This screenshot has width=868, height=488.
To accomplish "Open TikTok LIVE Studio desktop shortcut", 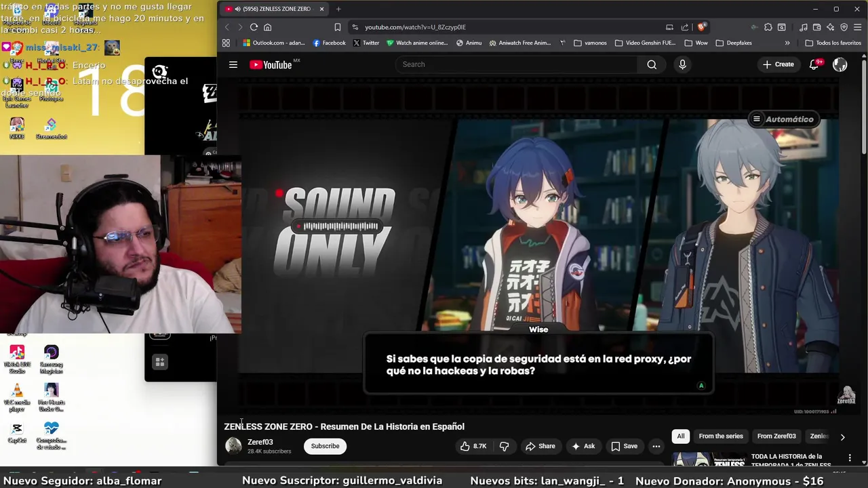I will [17, 359].
